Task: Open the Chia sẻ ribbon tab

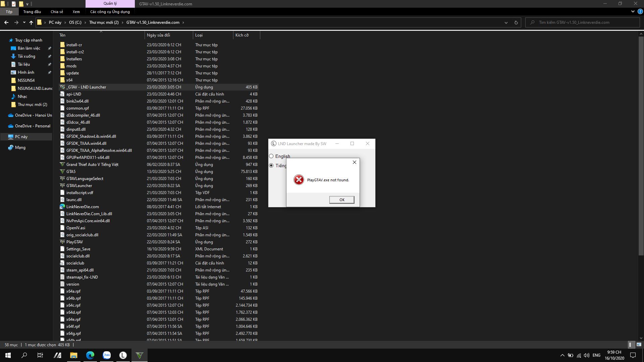Action: (57, 12)
